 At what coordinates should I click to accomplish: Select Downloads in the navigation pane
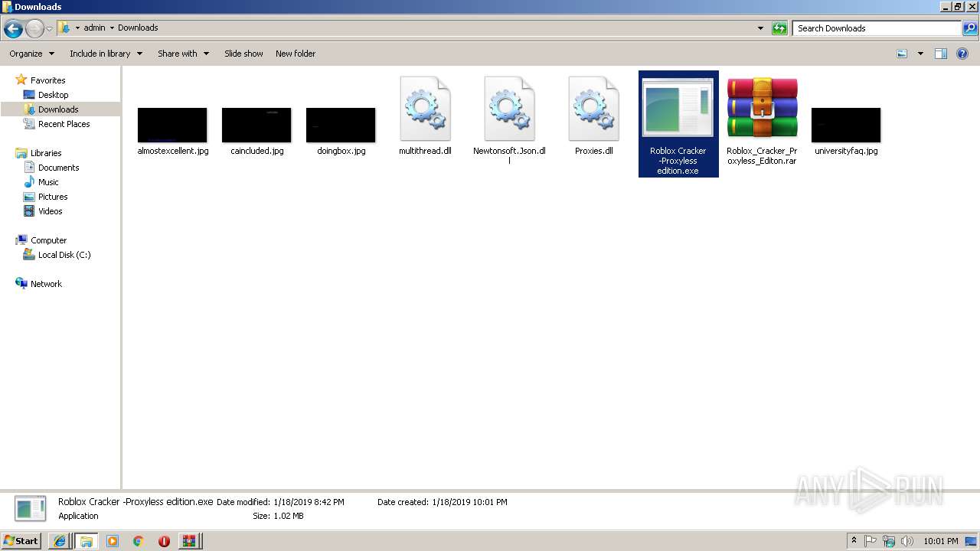[60, 109]
